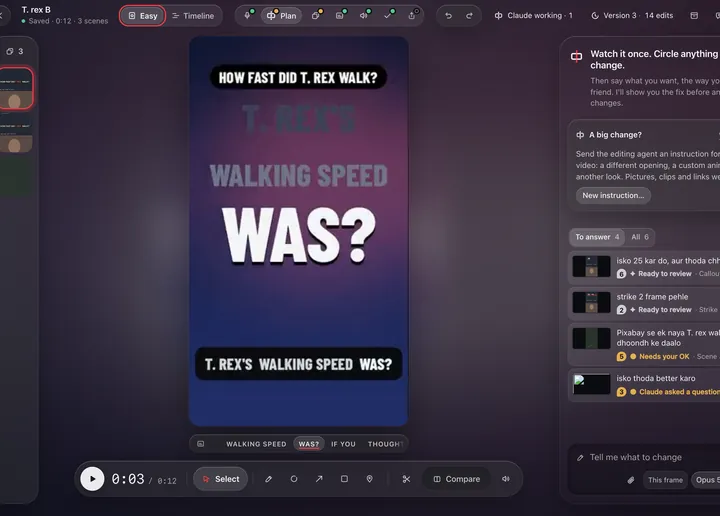
Task: Switch to To answer tab
Action: (597, 237)
